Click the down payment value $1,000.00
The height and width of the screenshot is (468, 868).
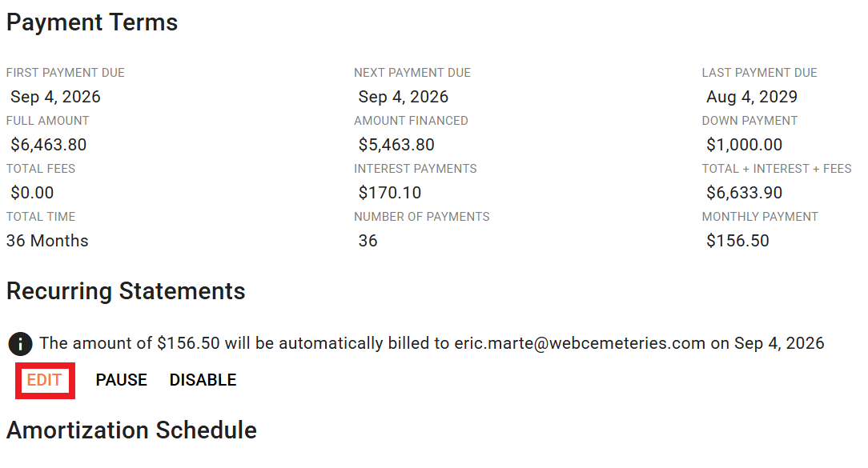tap(744, 145)
